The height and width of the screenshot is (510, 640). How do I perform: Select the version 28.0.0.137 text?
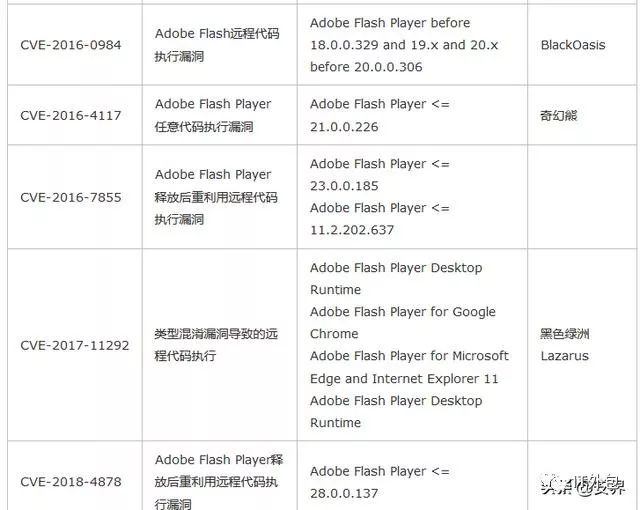(344, 493)
